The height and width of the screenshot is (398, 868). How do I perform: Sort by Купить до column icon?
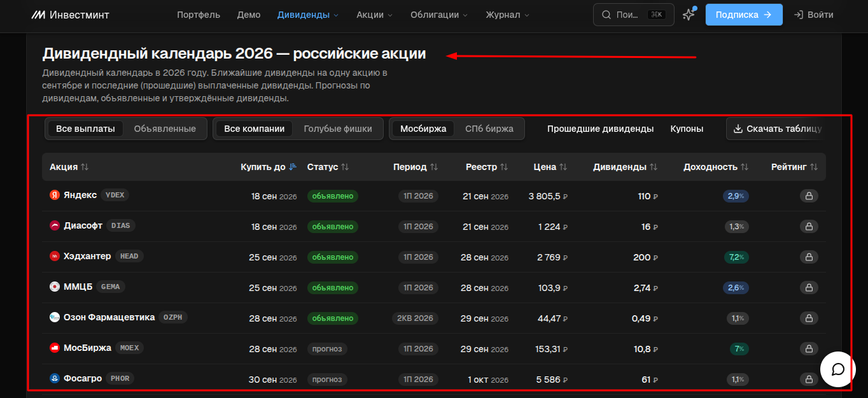click(x=293, y=167)
